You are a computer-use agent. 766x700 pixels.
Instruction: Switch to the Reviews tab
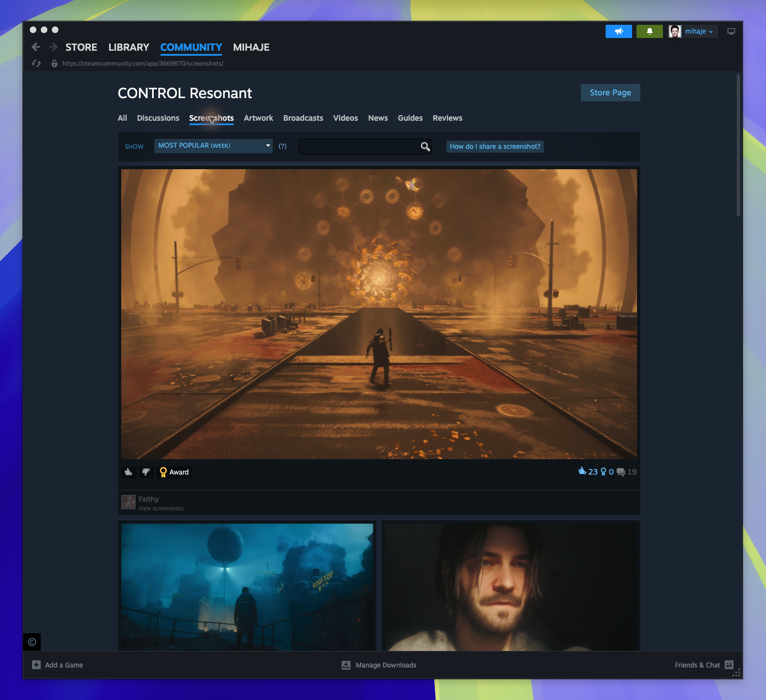click(447, 118)
